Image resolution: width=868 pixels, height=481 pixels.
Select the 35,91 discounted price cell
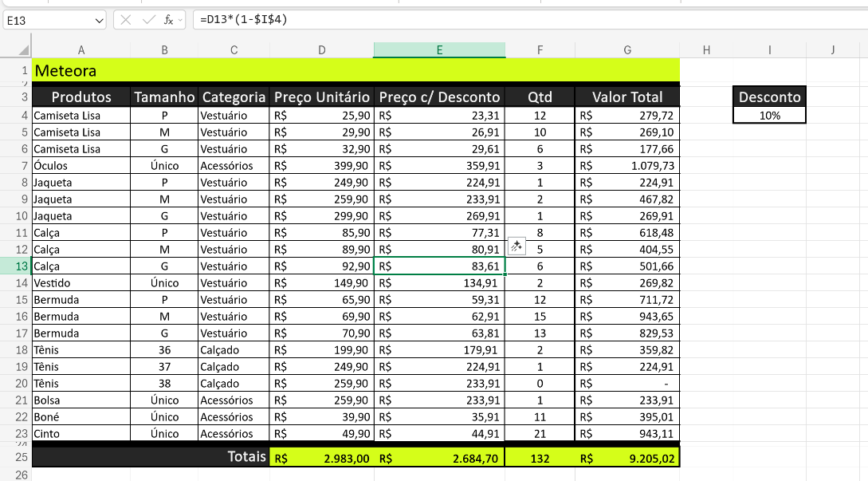coord(439,416)
